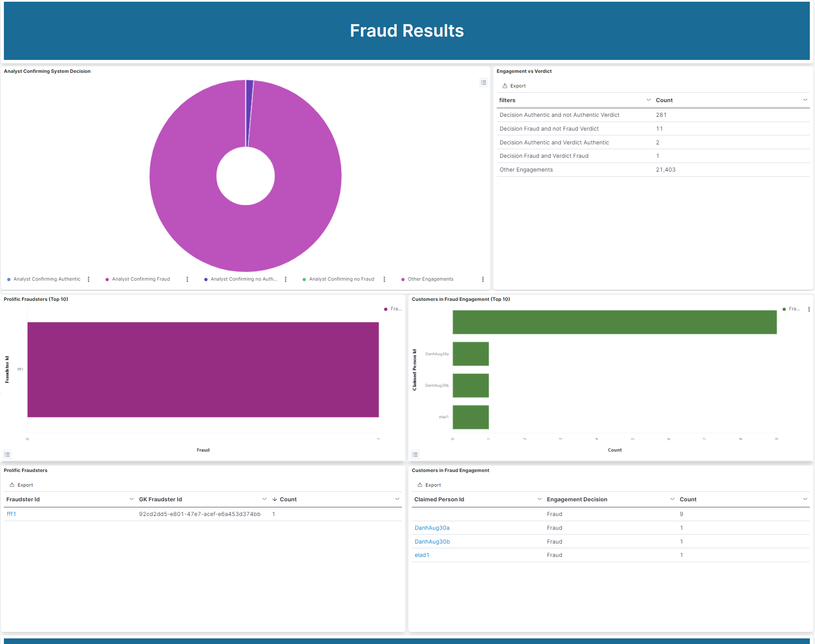The height and width of the screenshot is (644, 815).
Task: Open options for Analyst Confirming Authentic legend
Action: 88,279
